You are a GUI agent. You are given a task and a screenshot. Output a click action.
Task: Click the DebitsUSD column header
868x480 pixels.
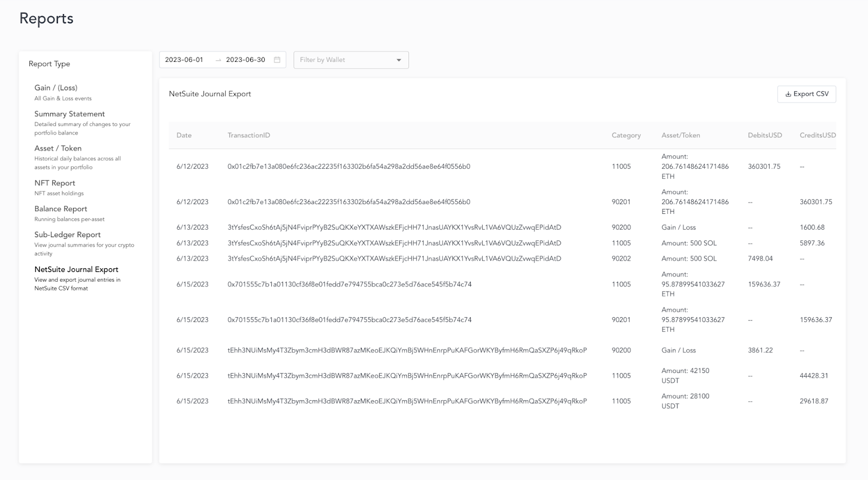pyautogui.click(x=764, y=135)
